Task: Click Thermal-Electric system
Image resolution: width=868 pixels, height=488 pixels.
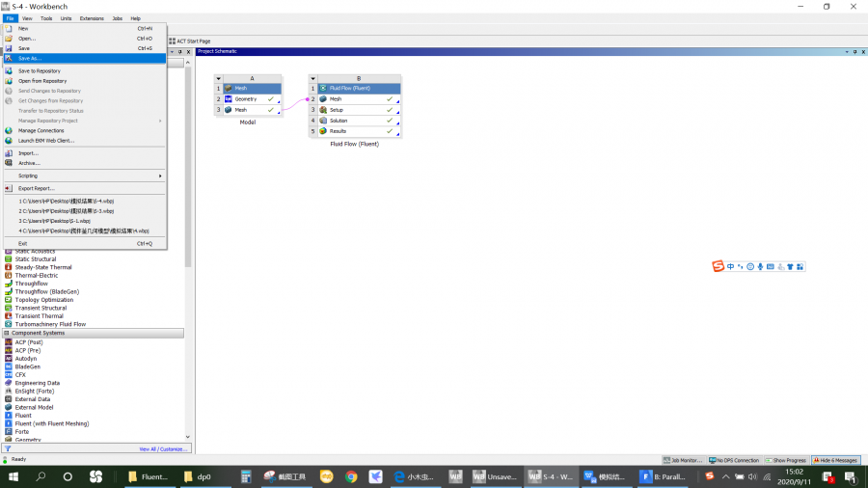Action: coord(37,276)
